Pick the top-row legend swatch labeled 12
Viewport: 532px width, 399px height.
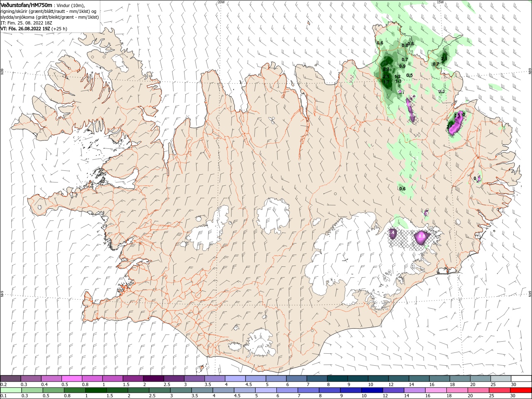398,378
